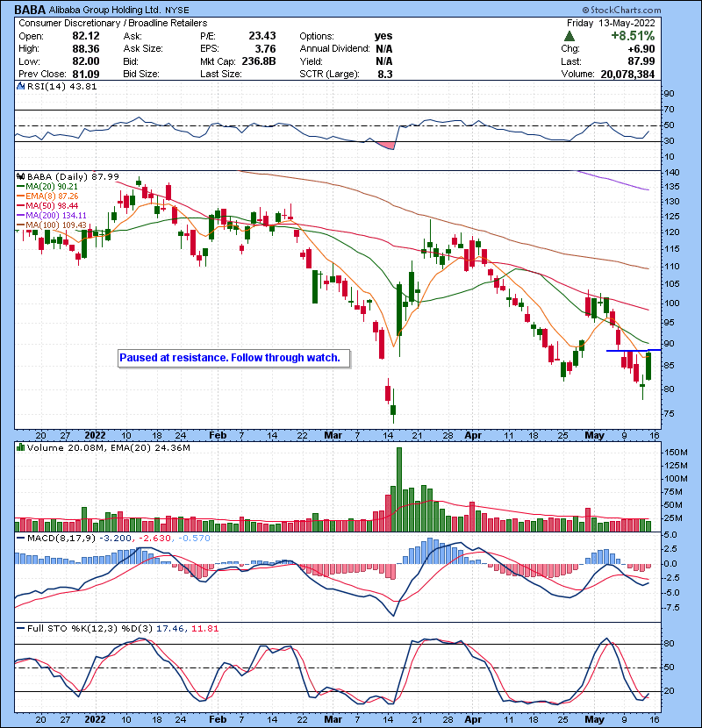Click the Options value yes
This screenshot has width=702, height=728.
[383, 36]
